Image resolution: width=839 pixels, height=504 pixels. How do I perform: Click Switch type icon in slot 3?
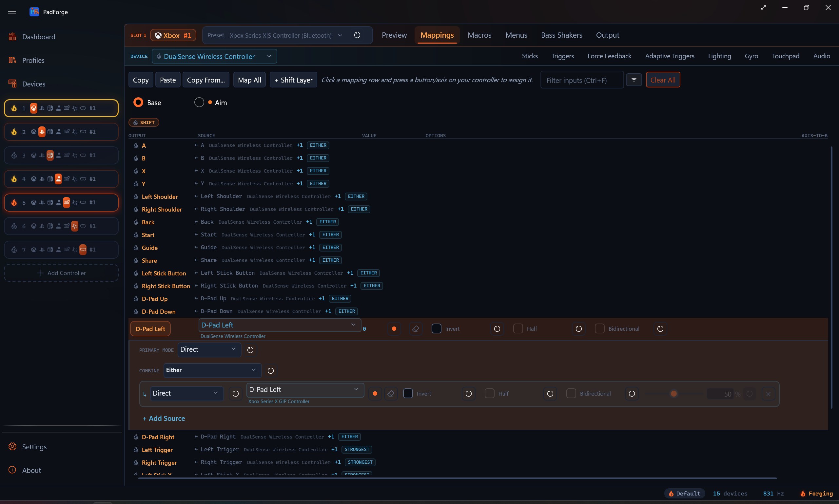click(50, 155)
